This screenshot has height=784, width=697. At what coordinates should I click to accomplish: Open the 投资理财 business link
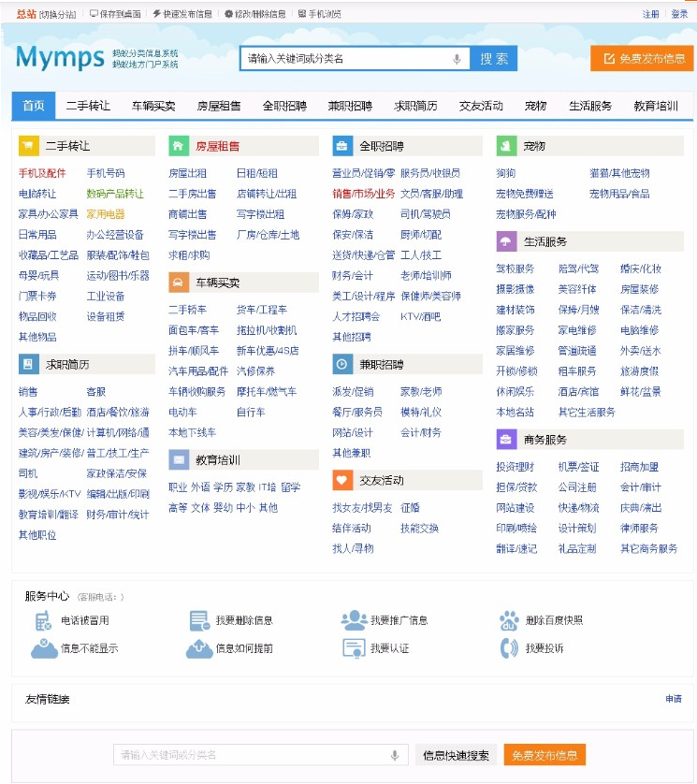pos(515,467)
